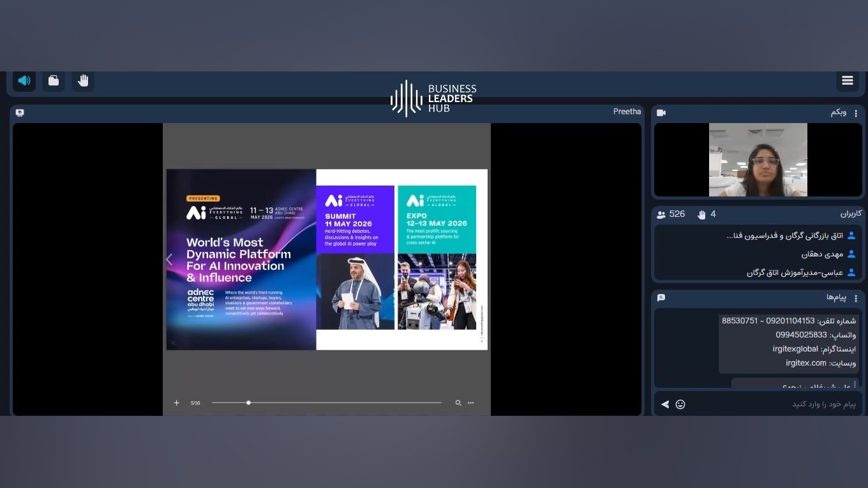Click the raised hands count icon
868x488 pixels.
tap(702, 214)
